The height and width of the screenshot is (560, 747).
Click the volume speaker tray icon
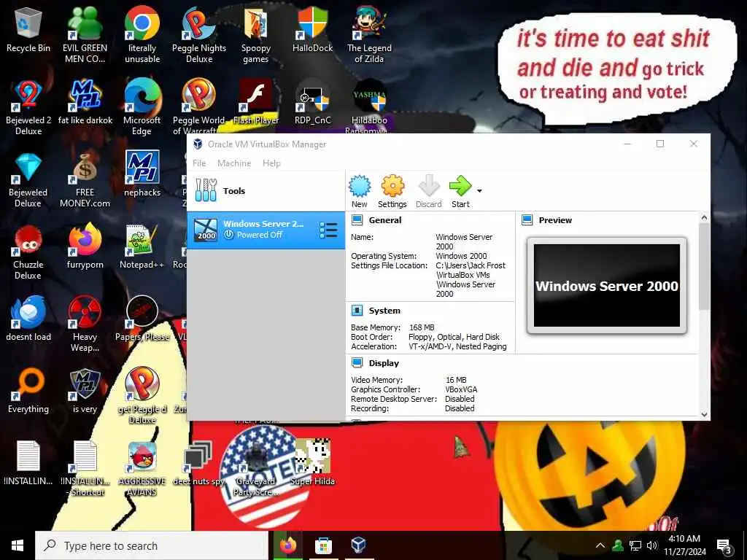coord(651,545)
